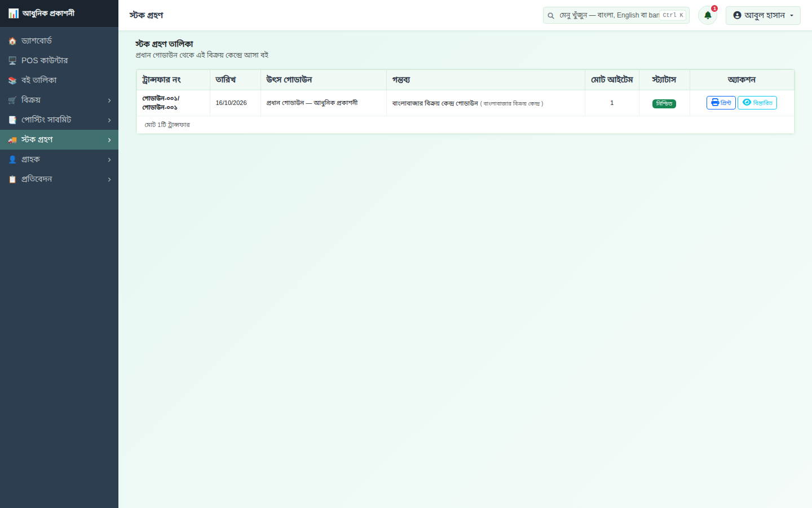The height and width of the screenshot is (508, 812).
Task: Click the বিক্রয় shopping cart icon
Action: tap(12, 100)
